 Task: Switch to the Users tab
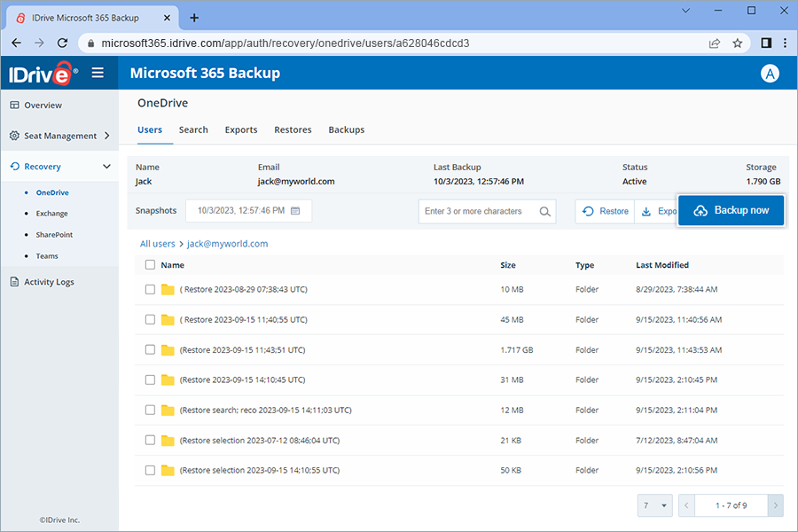(x=150, y=129)
